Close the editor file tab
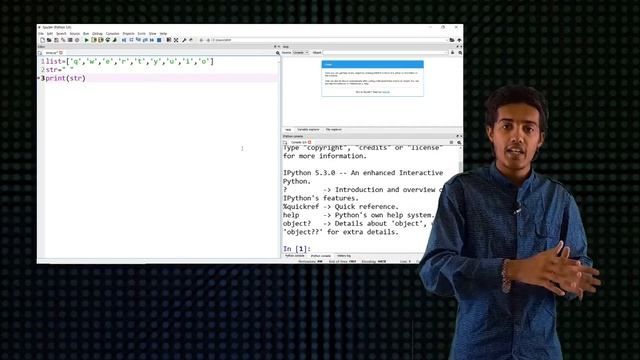This screenshot has width=640, height=360. (61, 53)
